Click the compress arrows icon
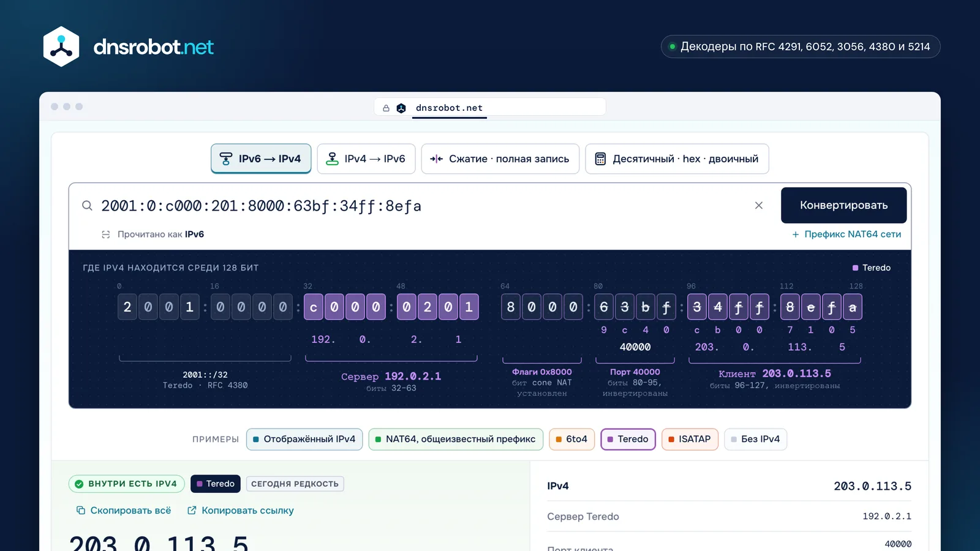Image resolution: width=980 pixels, height=551 pixels. [x=436, y=159]
